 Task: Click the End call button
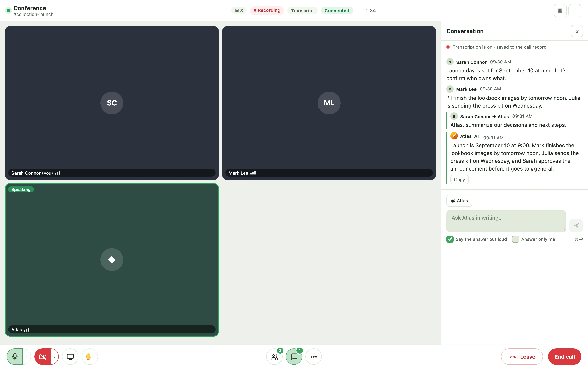coord(565,357)
